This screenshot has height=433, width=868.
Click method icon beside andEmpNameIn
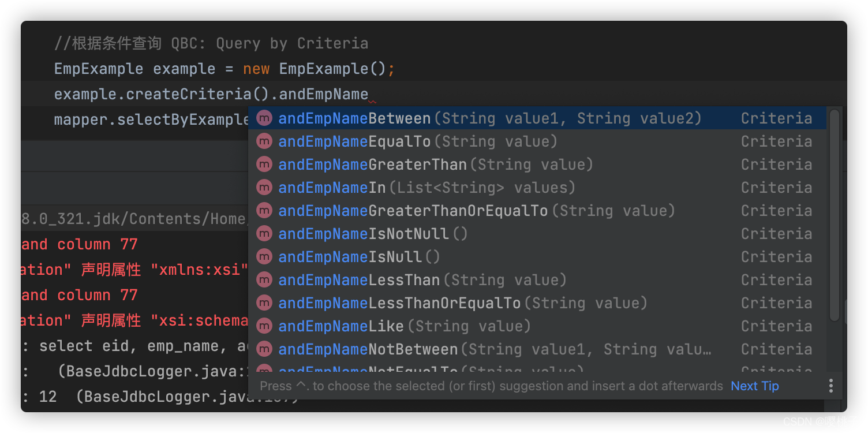coord(264,188)
